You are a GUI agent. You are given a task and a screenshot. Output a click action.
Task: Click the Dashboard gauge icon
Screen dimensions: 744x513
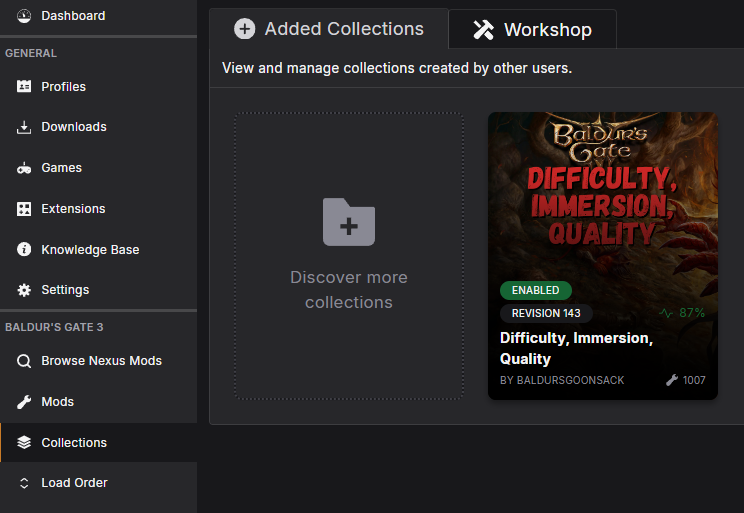[24, 16]
